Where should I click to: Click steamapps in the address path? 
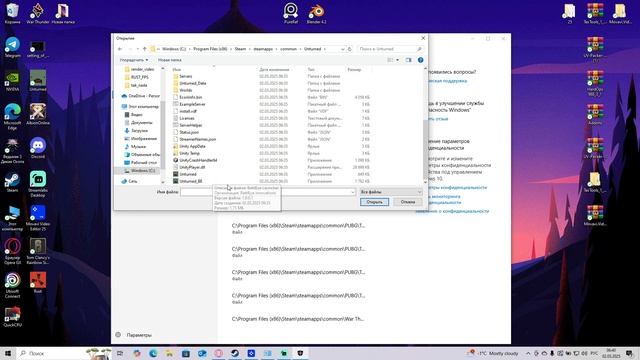[x=263, y=49]
